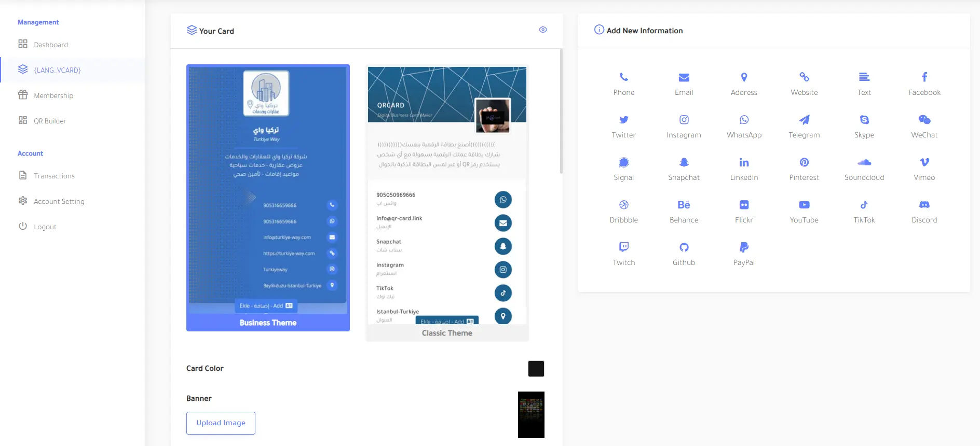This screenshot has height=446, width=980.
Task: Click the Account section heading
Action: click(x=31, y=154)
